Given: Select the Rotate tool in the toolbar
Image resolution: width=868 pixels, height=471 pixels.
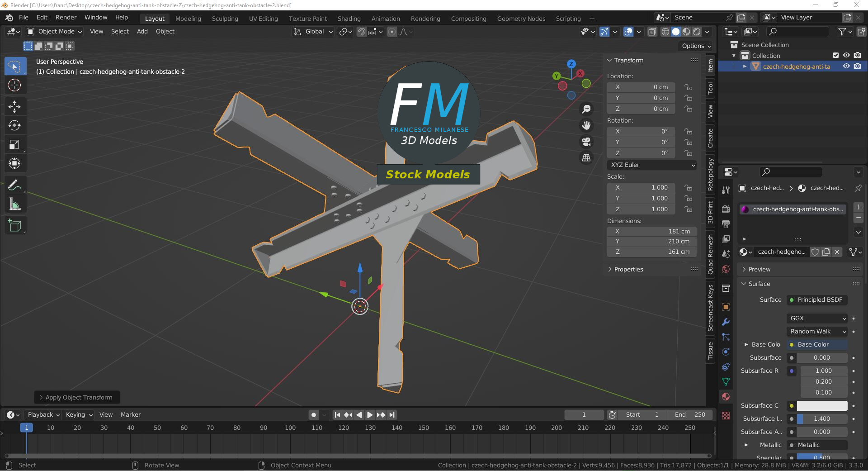Looking at the screenshot, I should coord(14,126).
